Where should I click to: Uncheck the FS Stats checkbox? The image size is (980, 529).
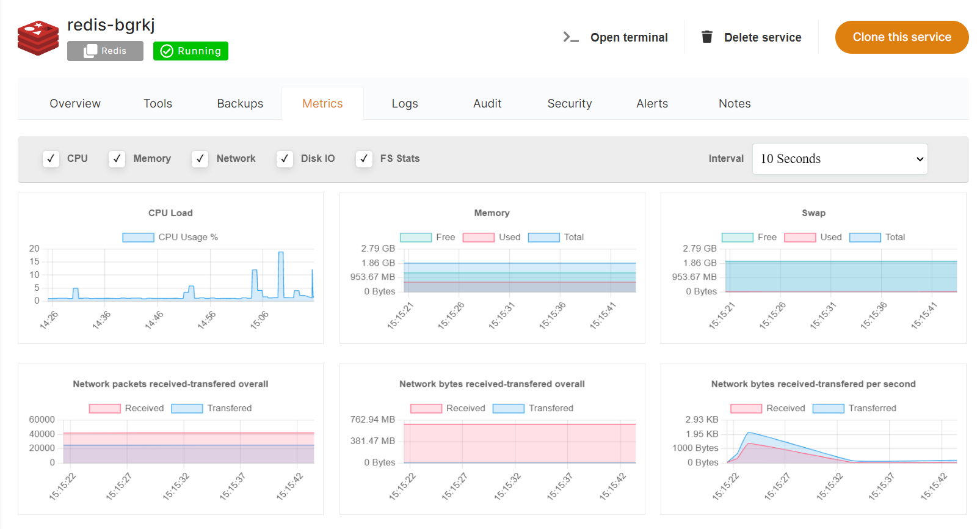tap(364, 159)
